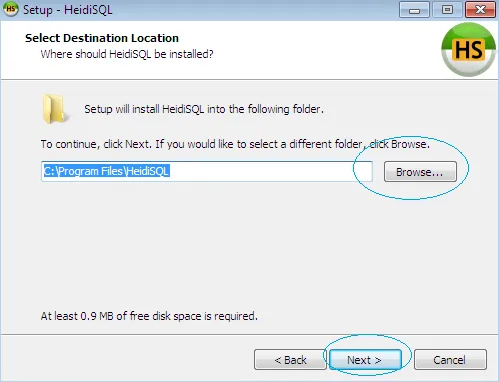Cancel the HeidiSQL setup
This screenshot has height=382, width=499.
tap(450, 360)
